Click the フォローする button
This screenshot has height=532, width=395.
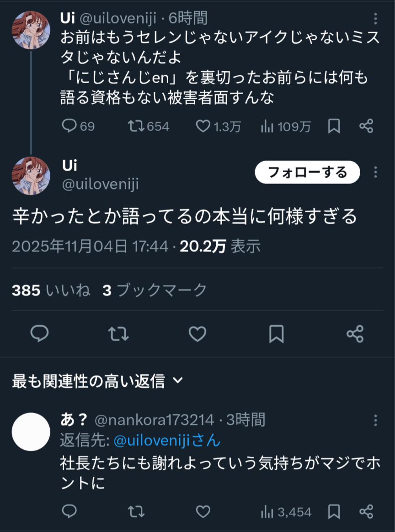coord(306,172)
